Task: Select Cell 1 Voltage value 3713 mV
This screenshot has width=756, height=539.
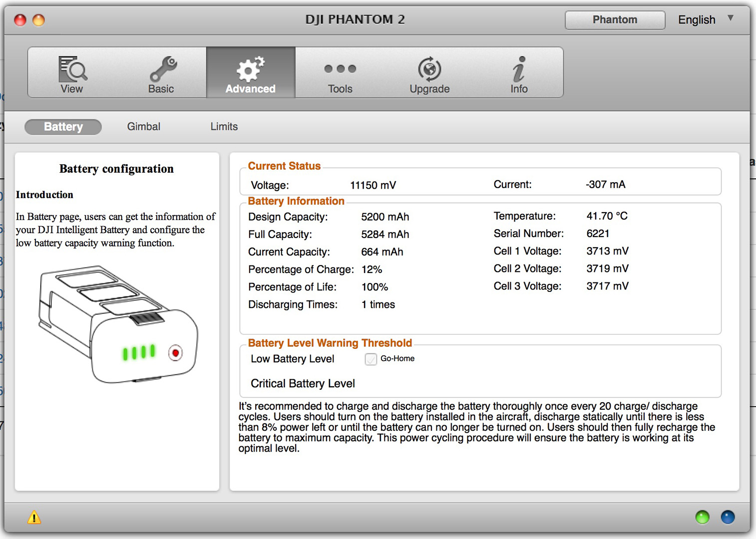Action: point(607,251)
